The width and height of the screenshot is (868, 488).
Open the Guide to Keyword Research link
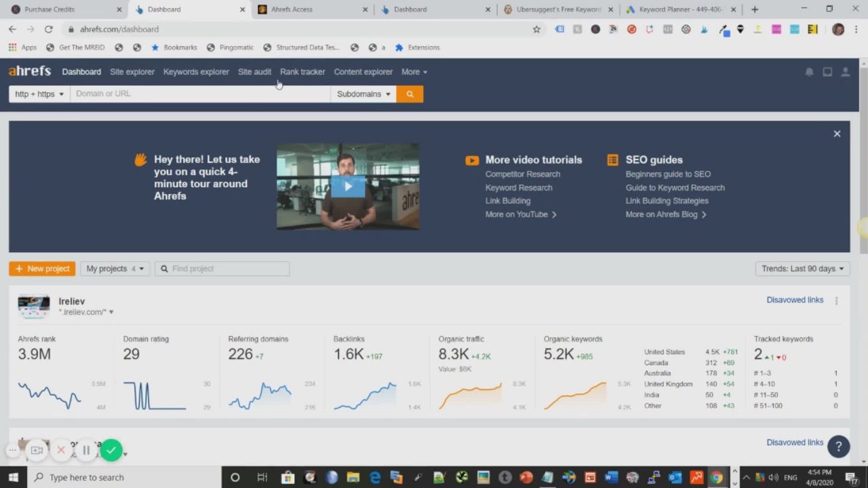[x=675, y=188]
